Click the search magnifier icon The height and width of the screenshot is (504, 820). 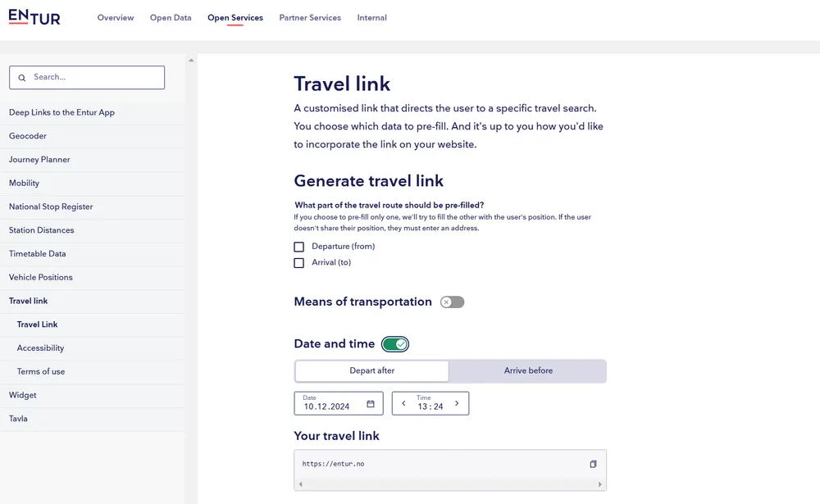coord(22,78)
